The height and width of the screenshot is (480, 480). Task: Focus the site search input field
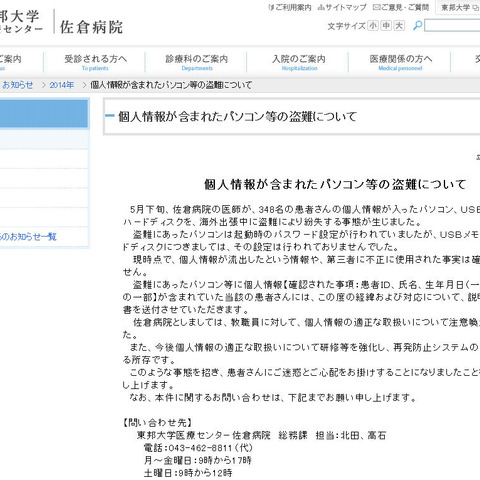[x=452, y=26]
